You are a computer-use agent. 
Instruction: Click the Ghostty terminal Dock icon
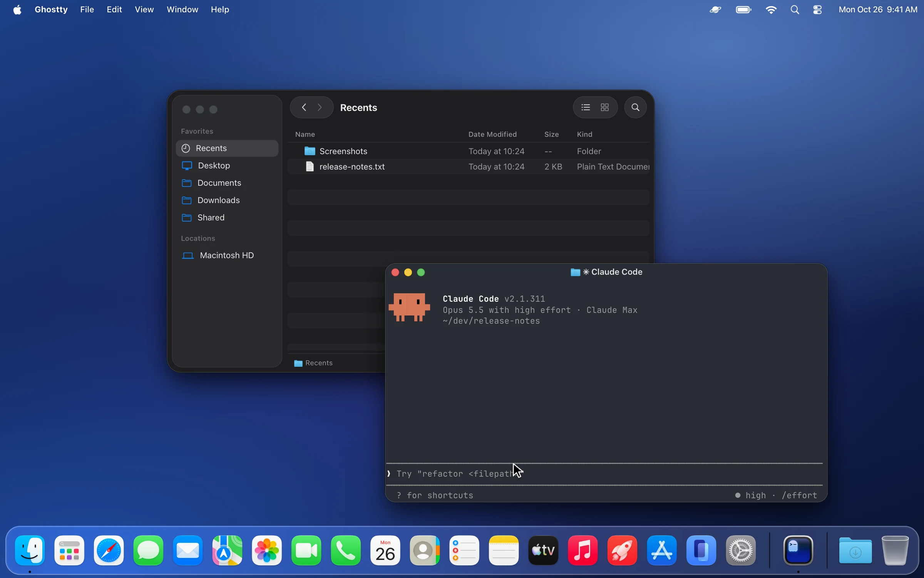click(798, 551)
